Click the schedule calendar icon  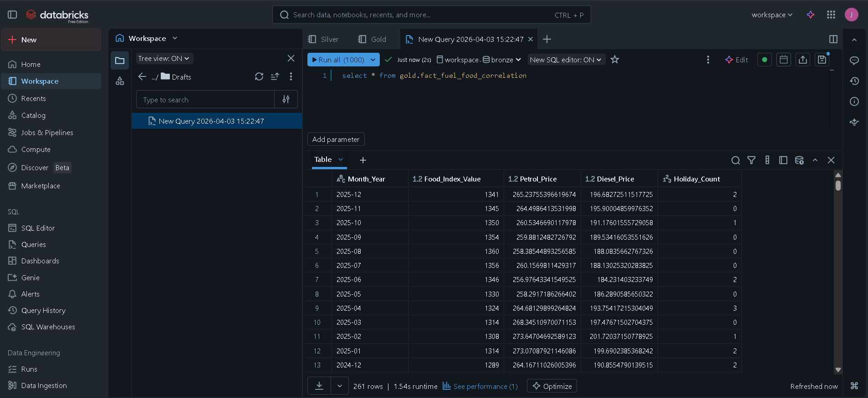pos(783,60)
